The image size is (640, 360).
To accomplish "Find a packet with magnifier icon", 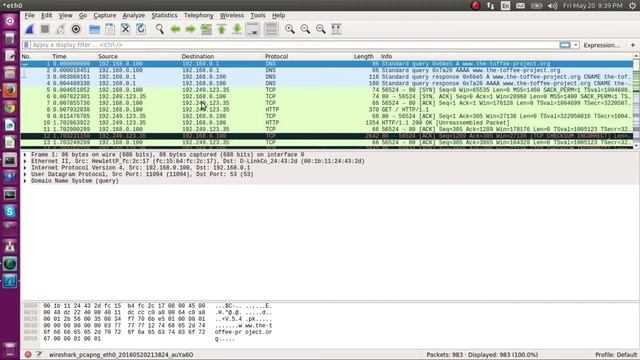I will (x=160, y=29).
